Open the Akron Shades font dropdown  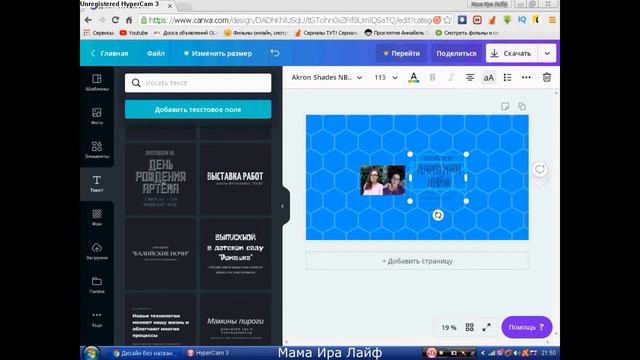tap(327, 77)
